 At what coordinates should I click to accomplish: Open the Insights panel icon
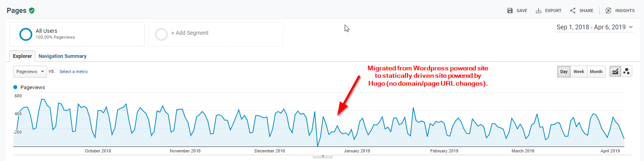click(608, 11)
